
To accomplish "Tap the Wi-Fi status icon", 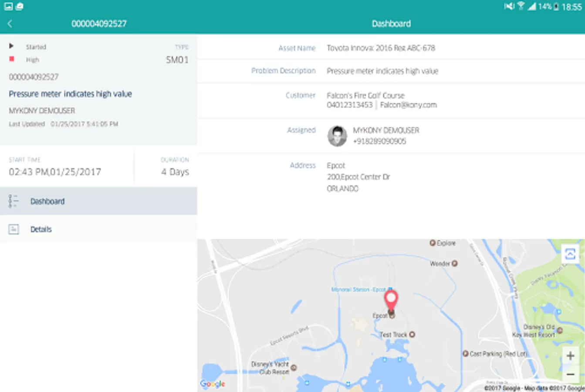I will point(521,6).
